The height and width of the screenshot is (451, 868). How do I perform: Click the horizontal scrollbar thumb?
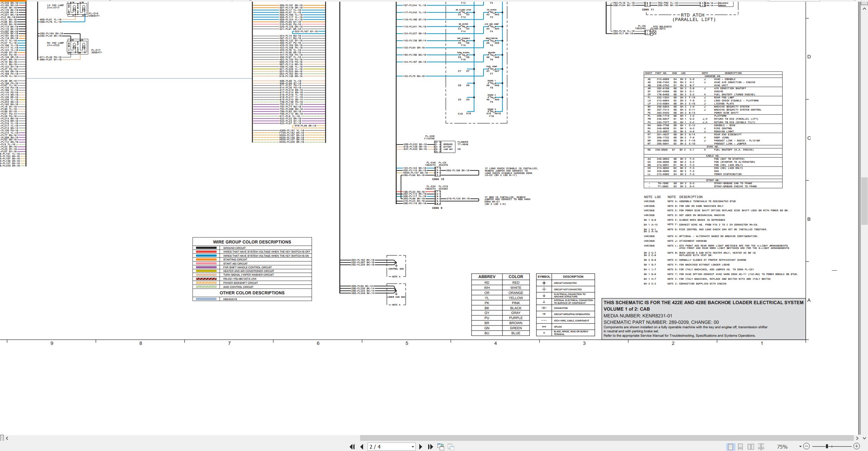[x=607, y=438]
